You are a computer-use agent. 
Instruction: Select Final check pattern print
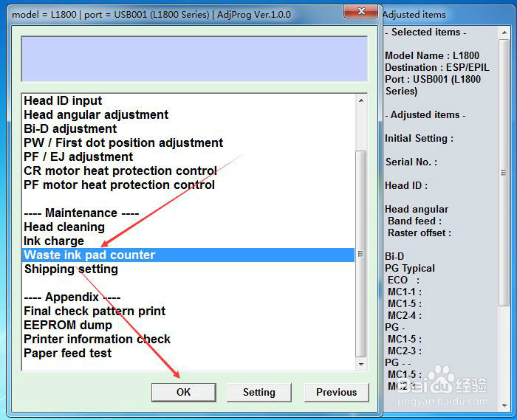pyautogui.click(x=188, y=311)
